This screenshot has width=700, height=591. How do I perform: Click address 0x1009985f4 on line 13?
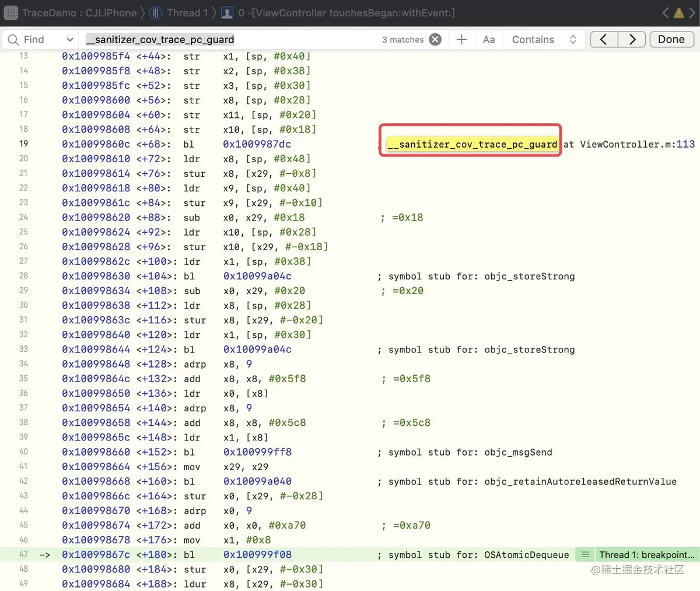96,56
